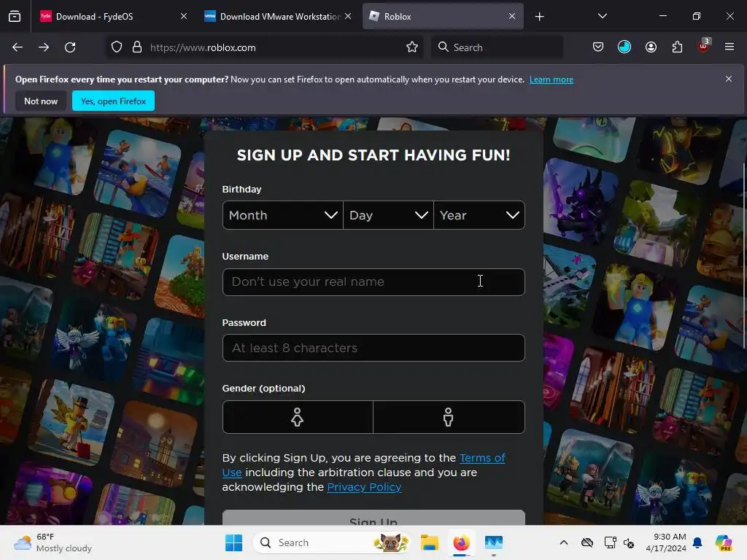The height and width of the screenshot is (560, 747).
Task: Close the Download - FydeOS tab
Action: pos(184,16)
